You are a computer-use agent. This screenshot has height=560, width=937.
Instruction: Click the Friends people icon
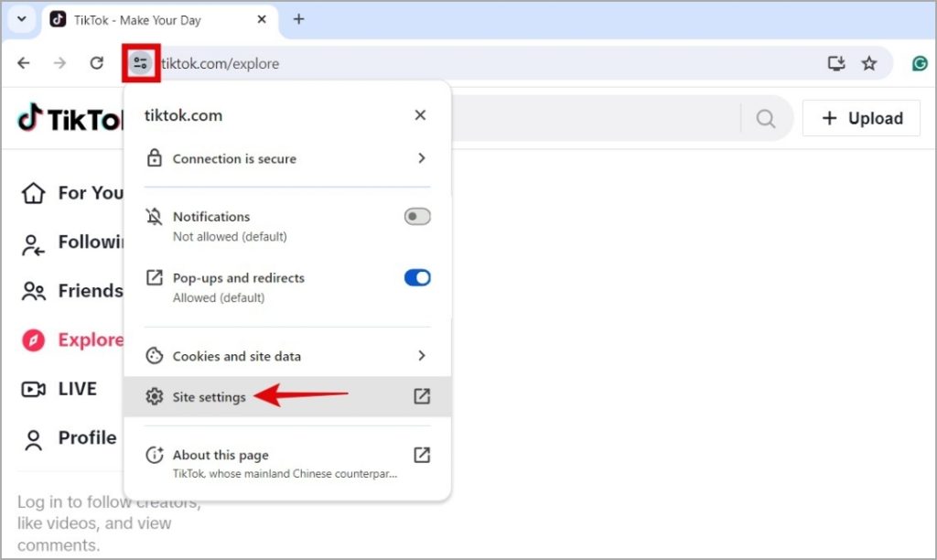(34, 291)
